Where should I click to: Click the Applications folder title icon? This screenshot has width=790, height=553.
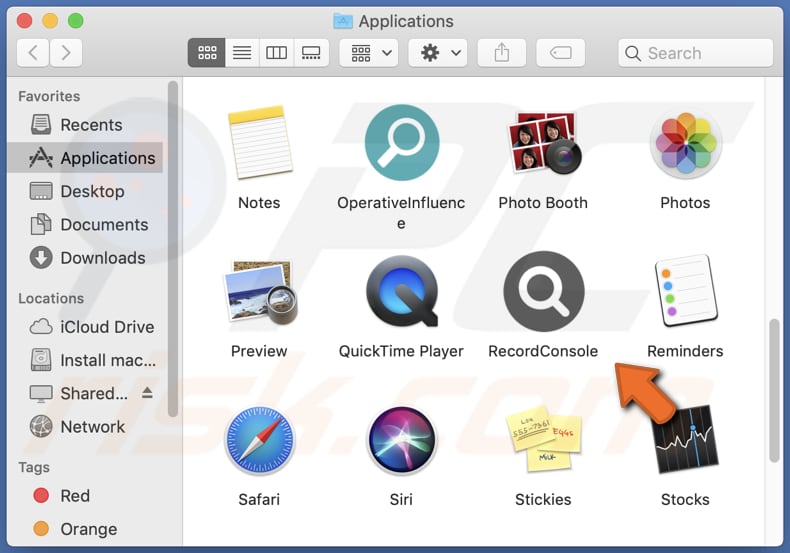coord(343,21)
